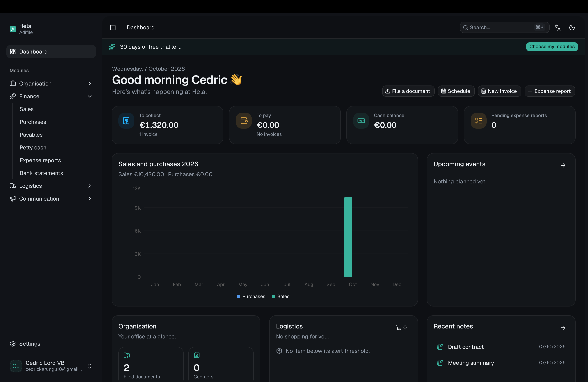The width and height of the screenshot is (588, 382).
Task: Toggle the sidebar panel icon
Action: click(x=113, y=27)
